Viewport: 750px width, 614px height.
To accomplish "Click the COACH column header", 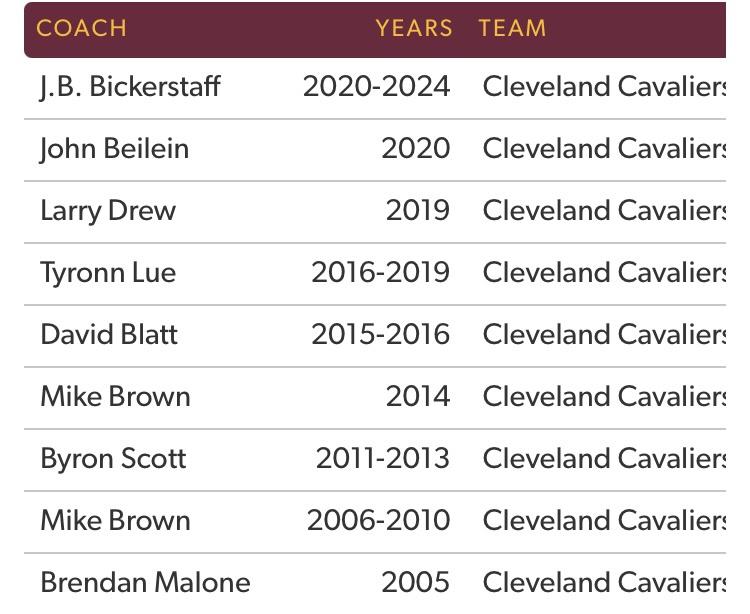I will [x=82, y=28].
